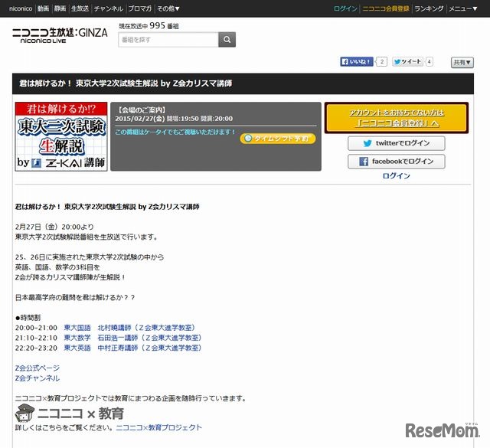Click the black program title header
The image size is (490, 448).
coord(243,83)
